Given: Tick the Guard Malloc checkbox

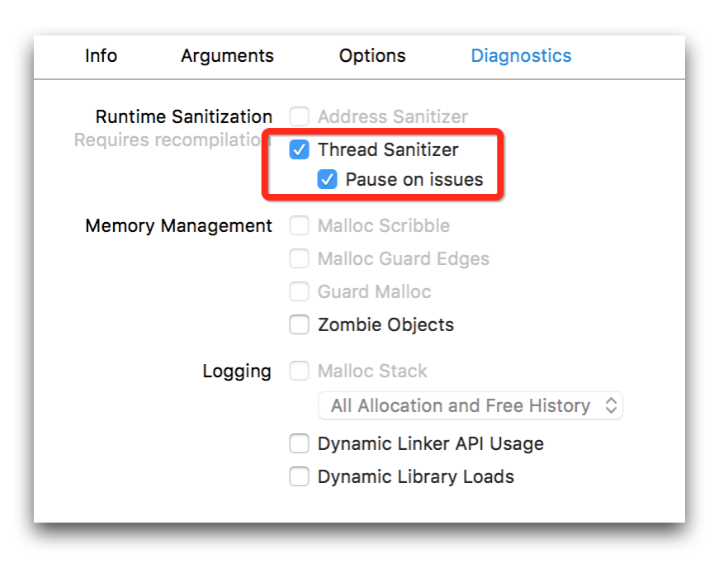Looking at the screenshot, I should tap(299, 292).
